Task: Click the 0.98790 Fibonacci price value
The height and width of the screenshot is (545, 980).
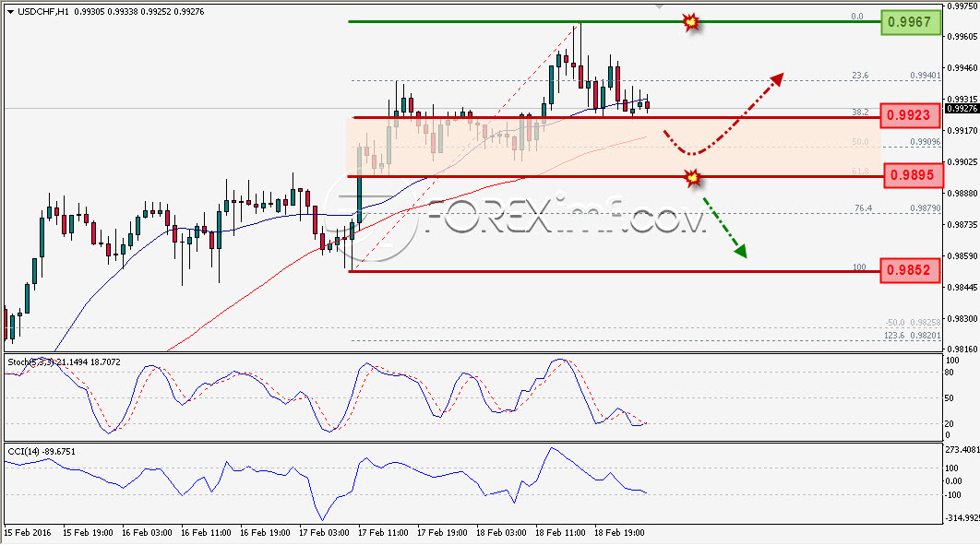Action: (x=925, y=208)
